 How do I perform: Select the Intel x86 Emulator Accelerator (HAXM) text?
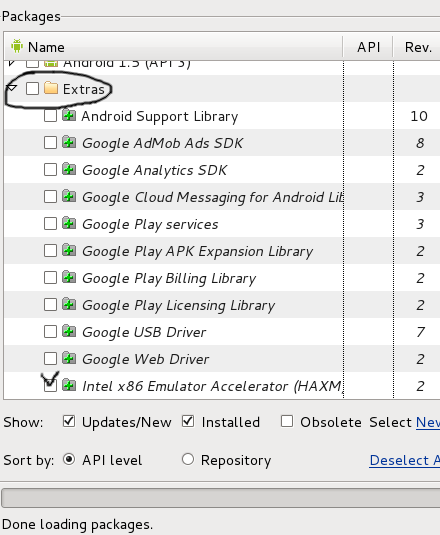[212, 386]
